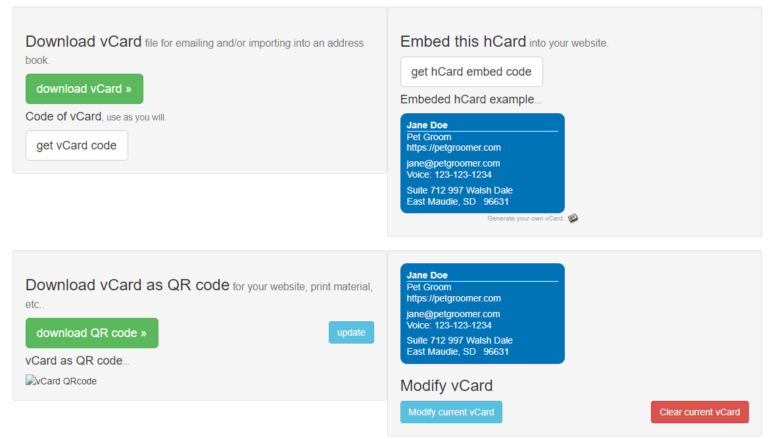Image resolution: width=768 pixels, height=439 pixels.
Task: Click the broken vCard QRcode image
Action: coord(61,381)
